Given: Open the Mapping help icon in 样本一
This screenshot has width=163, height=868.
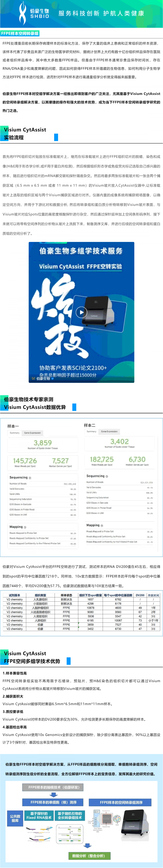Looking at the screenshot, I should [x=25, y=527].
